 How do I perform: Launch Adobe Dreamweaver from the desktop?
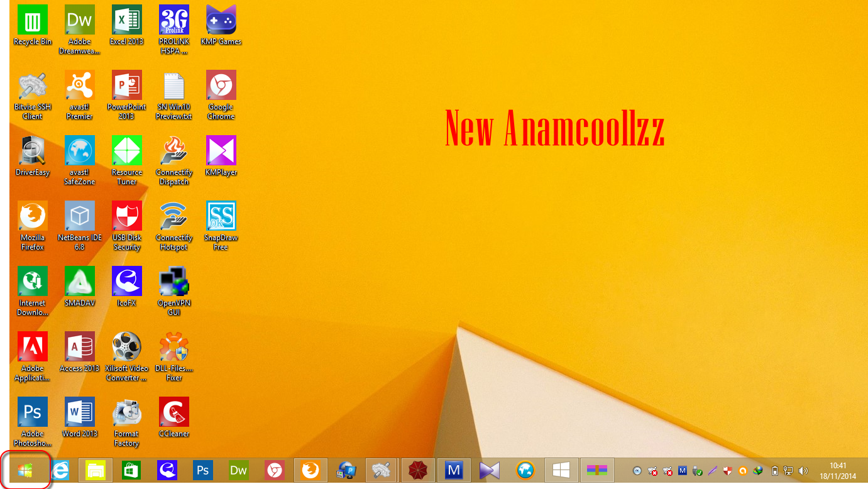pos(79,21)
